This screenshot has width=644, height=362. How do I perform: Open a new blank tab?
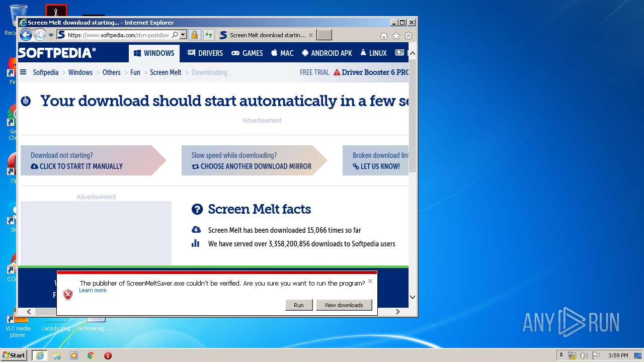(x=324, y=35)
